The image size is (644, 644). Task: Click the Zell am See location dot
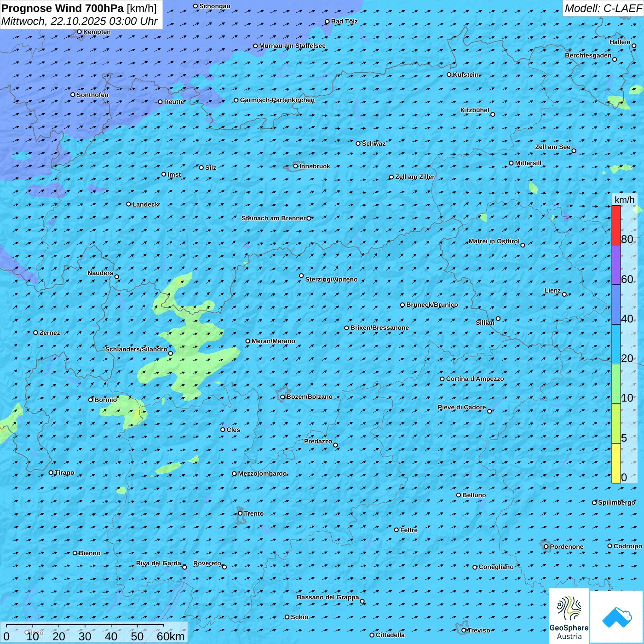[x=574, y=151]
